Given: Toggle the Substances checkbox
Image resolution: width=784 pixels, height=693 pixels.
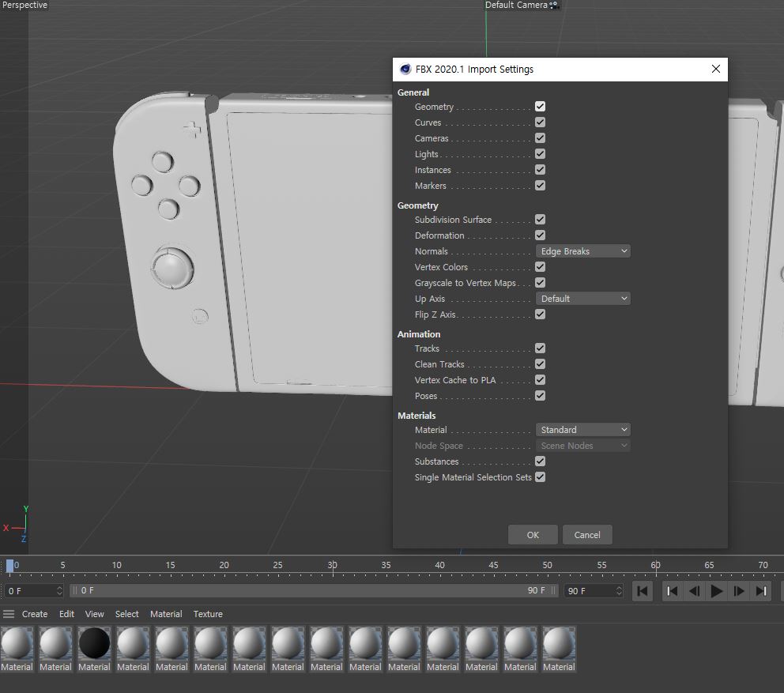Looking at the screenshot, I should (540, 461).
